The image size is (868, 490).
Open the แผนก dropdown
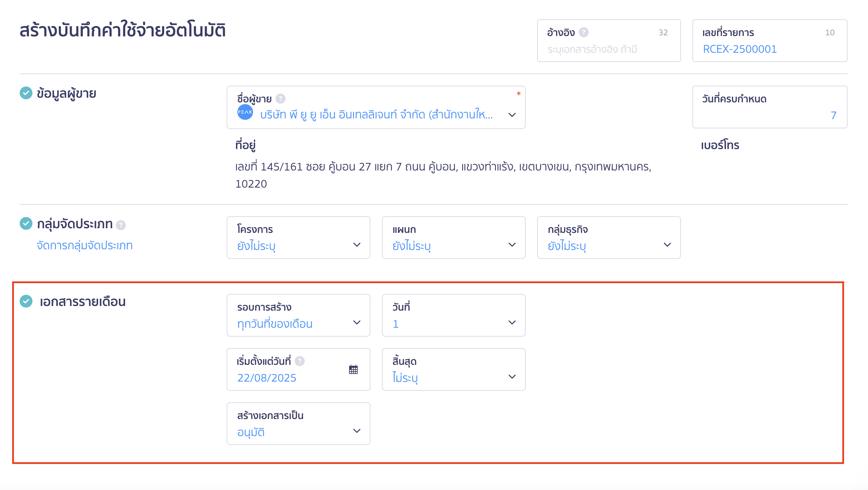pos(454,238)
